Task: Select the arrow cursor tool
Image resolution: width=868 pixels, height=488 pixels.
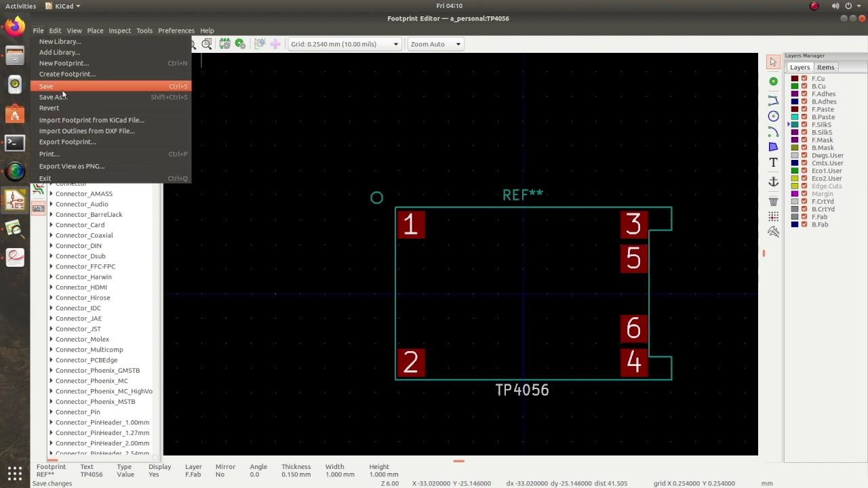Action: (773, 62)
